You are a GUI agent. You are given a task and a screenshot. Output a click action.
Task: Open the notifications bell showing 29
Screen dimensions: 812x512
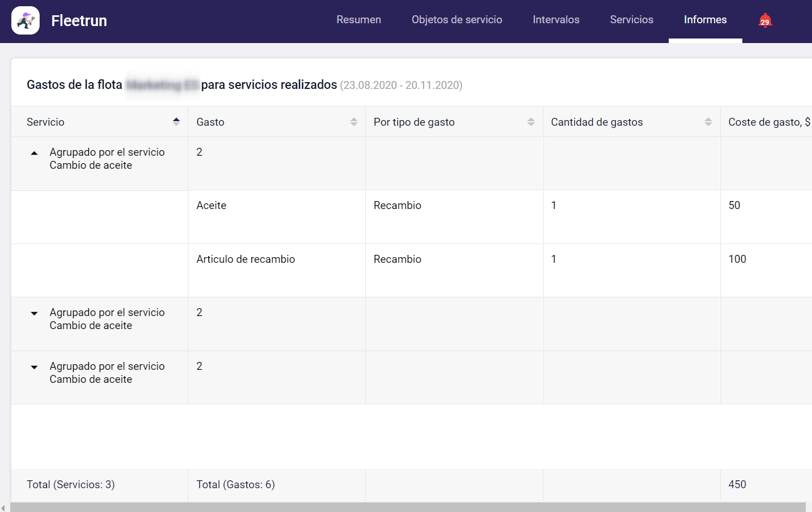click(x=765, y=20)
